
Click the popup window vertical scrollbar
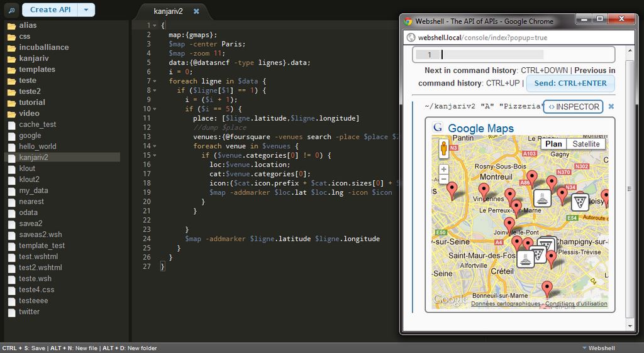pyautogui.click(x=630, y=188)
